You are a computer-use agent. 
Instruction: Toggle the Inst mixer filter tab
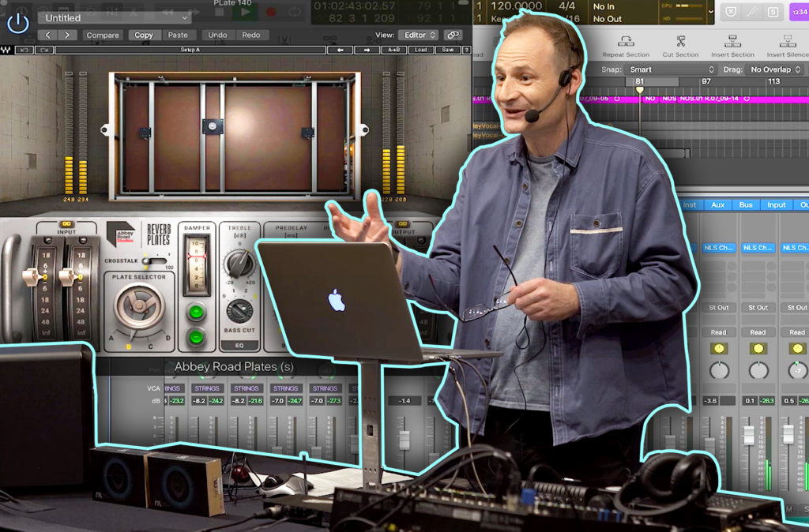click(x=689, y=204)
